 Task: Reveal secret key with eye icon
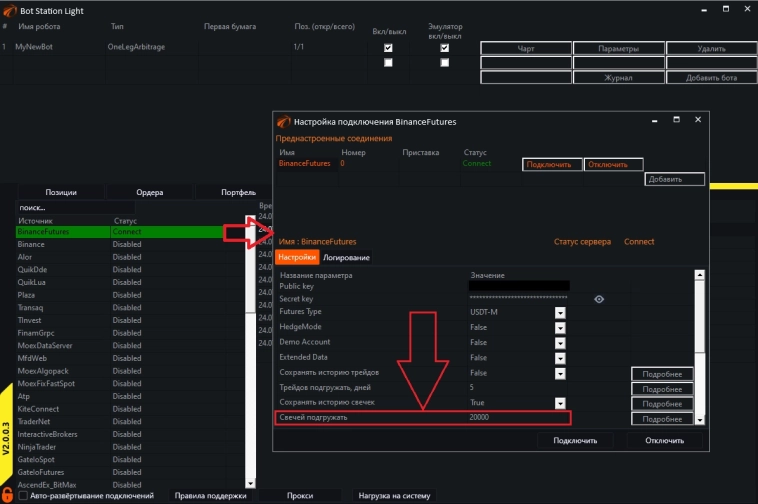coord(599,299)
